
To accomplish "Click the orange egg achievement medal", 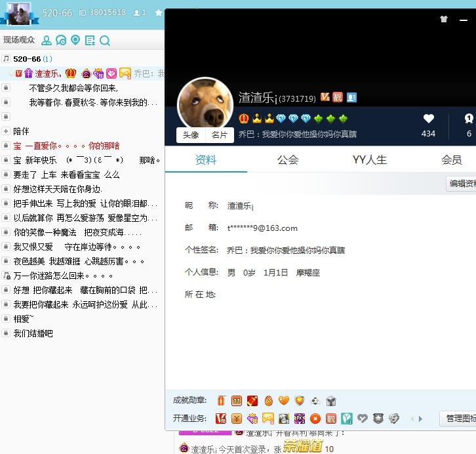I will click(x=268, y=401).
